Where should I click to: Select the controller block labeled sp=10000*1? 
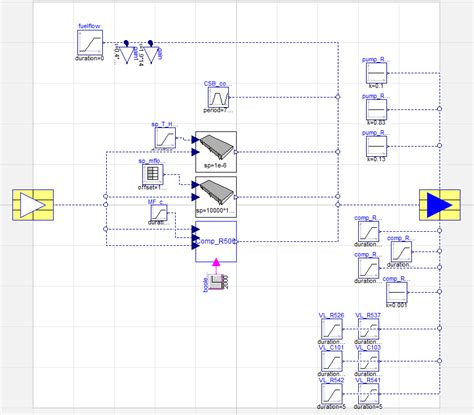[216, 197]
